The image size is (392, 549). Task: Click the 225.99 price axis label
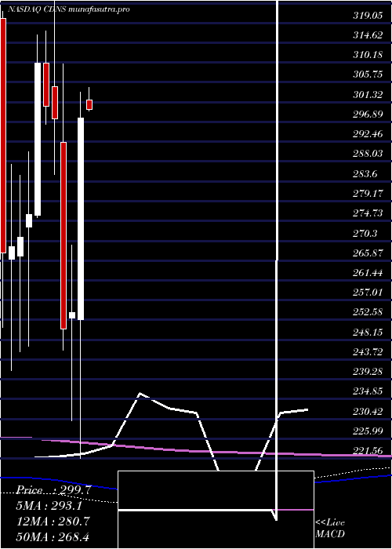368,431
